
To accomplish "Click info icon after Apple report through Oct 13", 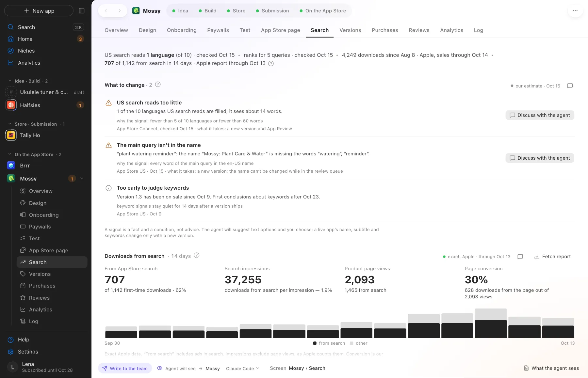I will tap(271, 63).
